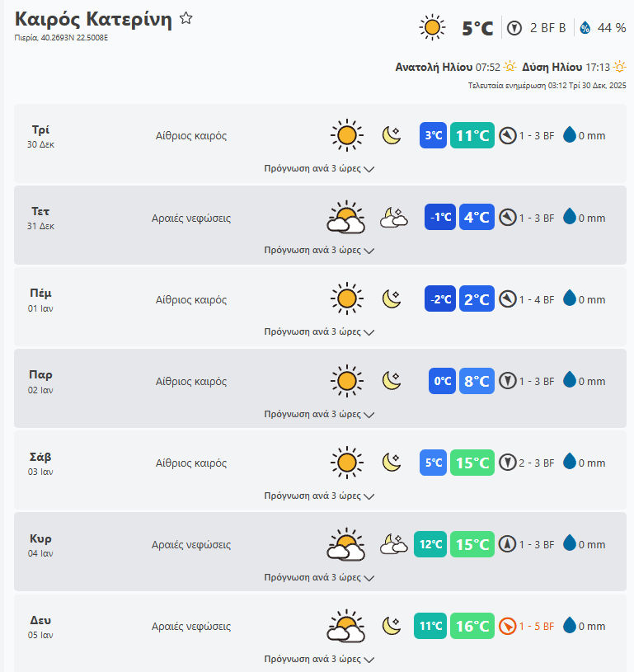Viewport: 634px width, 672px height.
Task: Click the sunrise icon next to 07:52
Action: pyautogui.click(x=510, y=67)
